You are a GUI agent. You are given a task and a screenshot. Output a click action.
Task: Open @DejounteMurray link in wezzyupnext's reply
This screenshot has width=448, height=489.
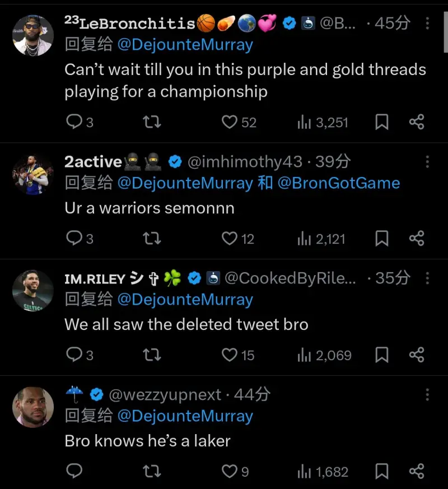185,416
